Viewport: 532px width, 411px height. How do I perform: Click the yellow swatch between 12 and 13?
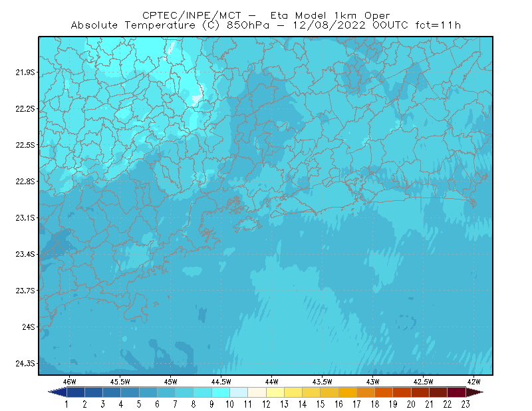(x=275, y=392)
